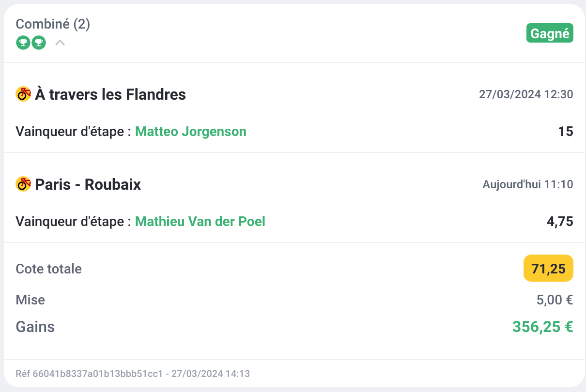The image size is (586, 392).
Task: Click the Cote totale label
Action: coord(49,269)
